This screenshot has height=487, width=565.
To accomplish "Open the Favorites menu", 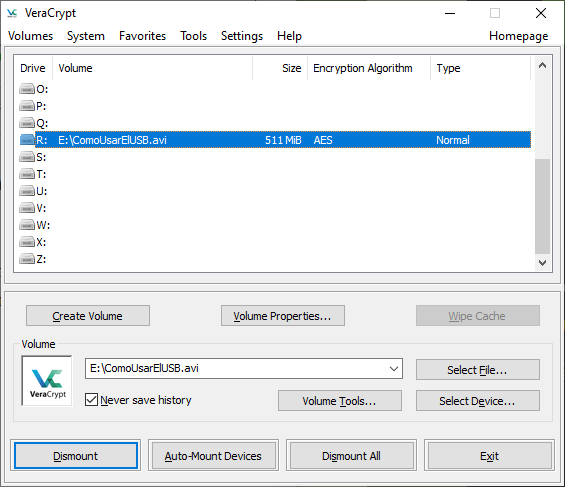I will 142,36.
